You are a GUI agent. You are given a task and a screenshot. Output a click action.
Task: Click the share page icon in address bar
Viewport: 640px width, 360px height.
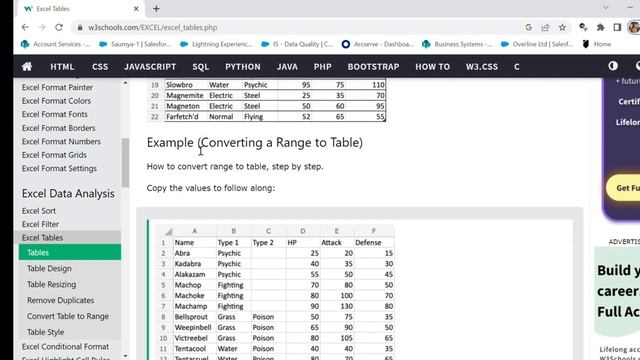[545, 27]
